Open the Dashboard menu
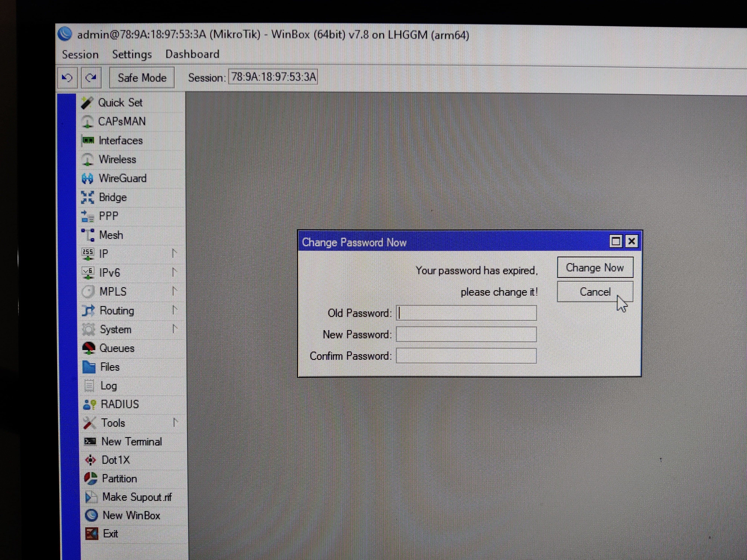 [192, 54]
